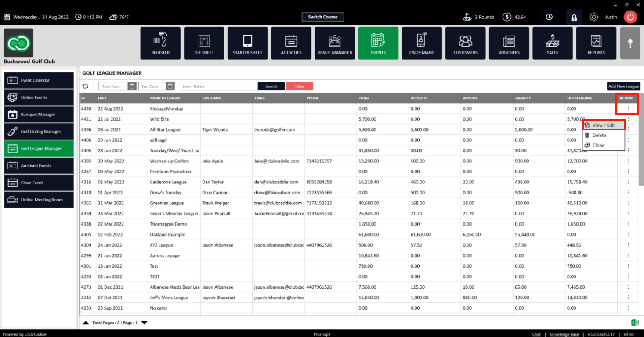The width and height of the screenshot is (644, 337).
Task: Open the Register module
Action: [x=160, y=43]
